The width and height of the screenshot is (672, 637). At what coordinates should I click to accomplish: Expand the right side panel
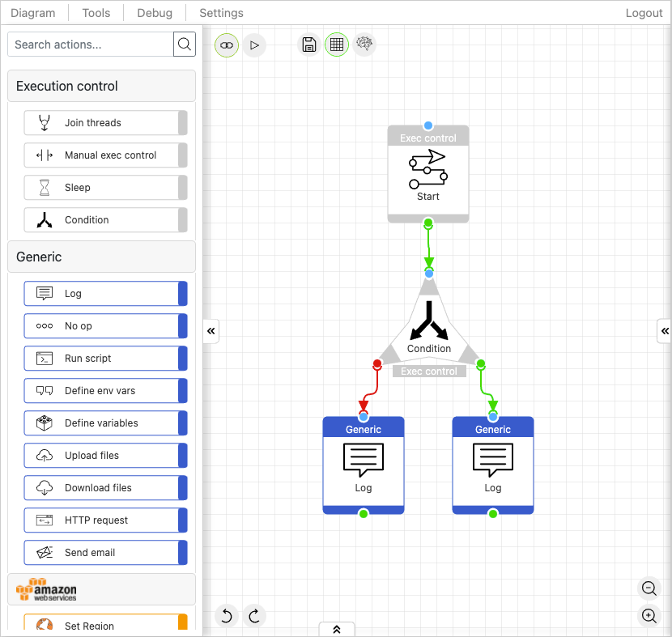coord(664,331)
